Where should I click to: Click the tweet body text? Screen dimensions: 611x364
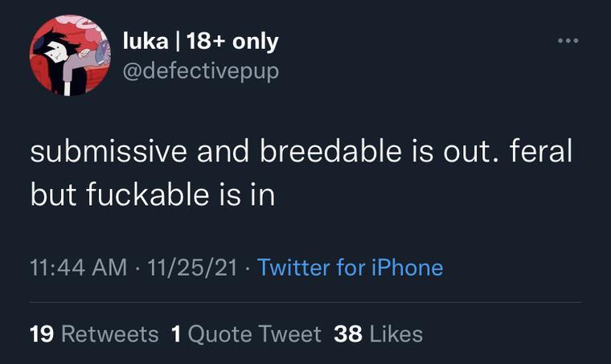[x=301, y=174]
